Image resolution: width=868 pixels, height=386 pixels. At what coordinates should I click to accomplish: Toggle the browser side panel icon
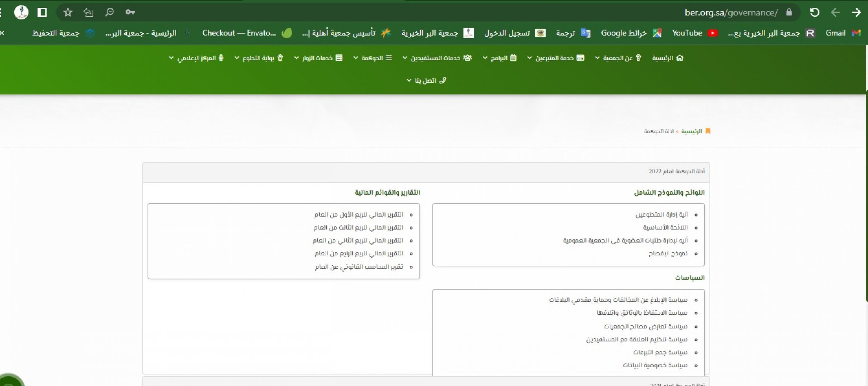(42, 13)
